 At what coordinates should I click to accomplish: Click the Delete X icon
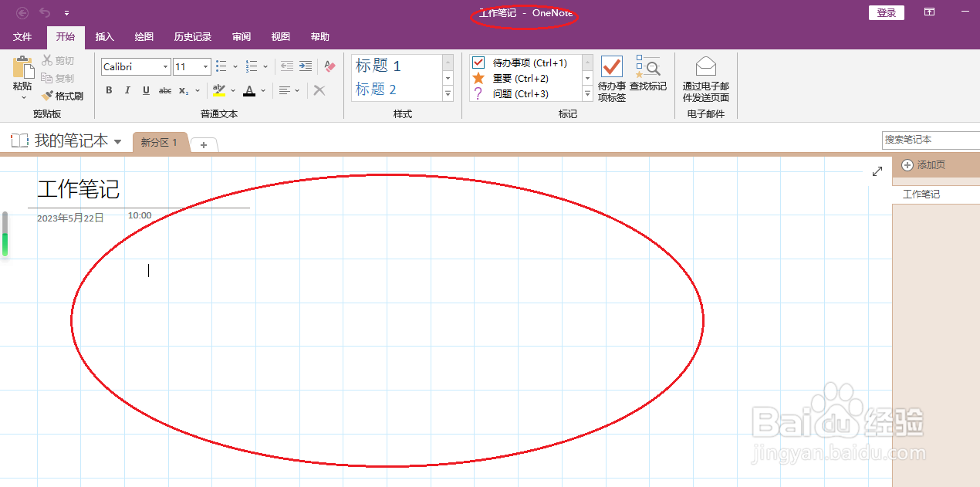[x=319, y=90]
